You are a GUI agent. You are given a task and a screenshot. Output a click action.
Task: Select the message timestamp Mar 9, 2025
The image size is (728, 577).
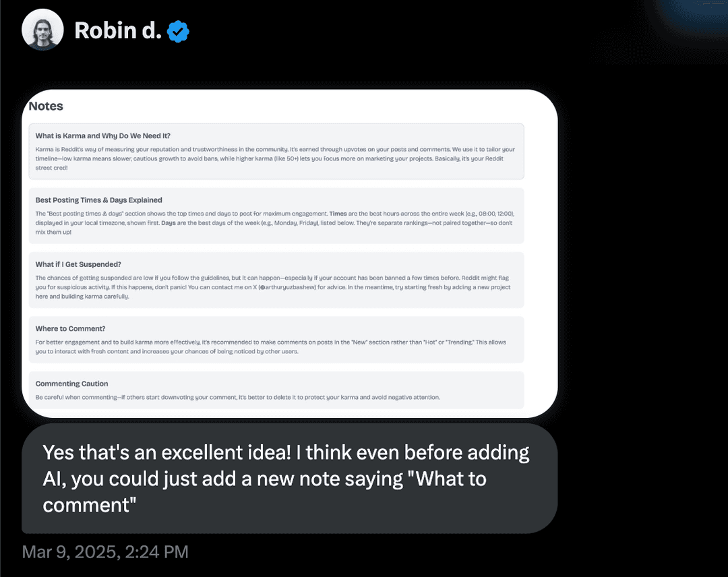(104, 551)
